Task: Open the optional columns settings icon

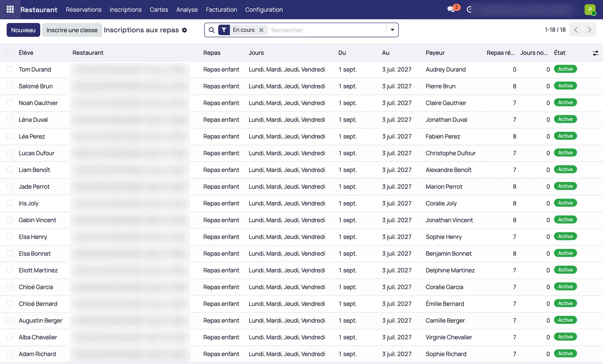Action: (x=595, y=53)
